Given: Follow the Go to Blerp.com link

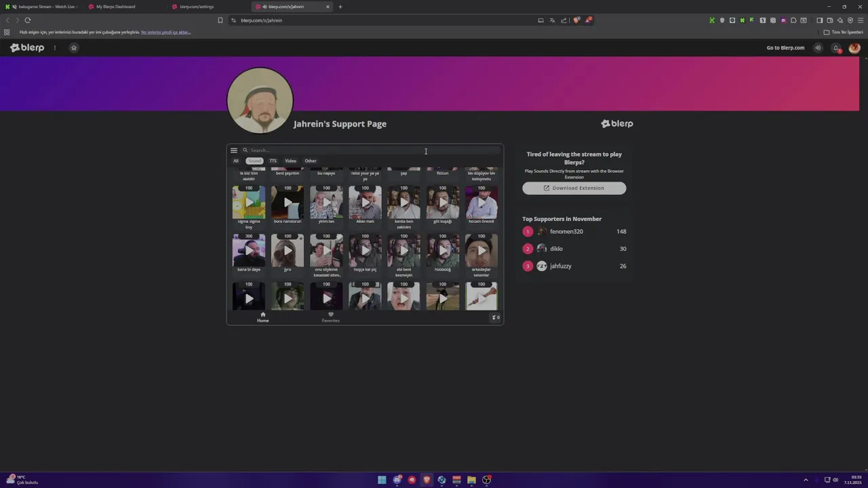Looking at the screenshot, I should pos(785,47).
